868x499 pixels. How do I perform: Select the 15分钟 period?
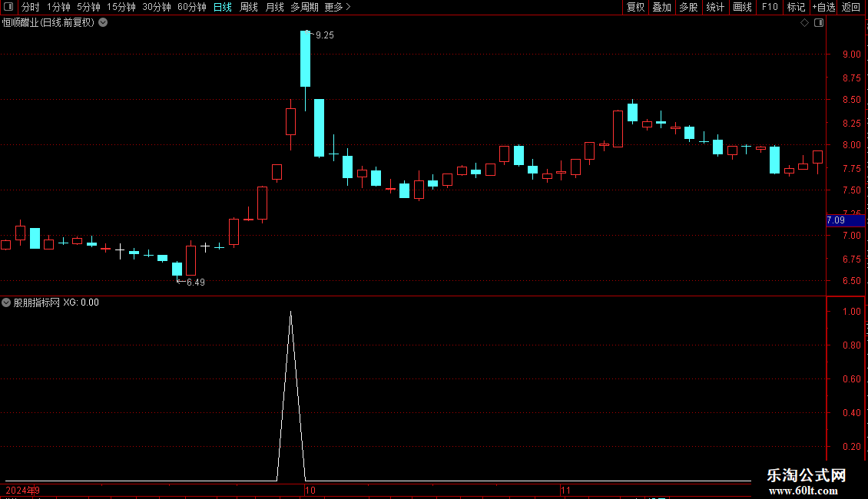tap(121, 7)
